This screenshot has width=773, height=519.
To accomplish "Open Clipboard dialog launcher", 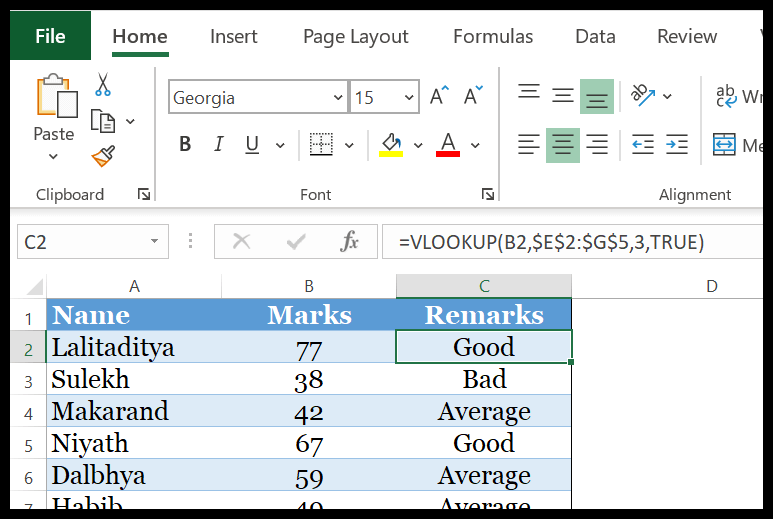I will click(x=144, y=195).
